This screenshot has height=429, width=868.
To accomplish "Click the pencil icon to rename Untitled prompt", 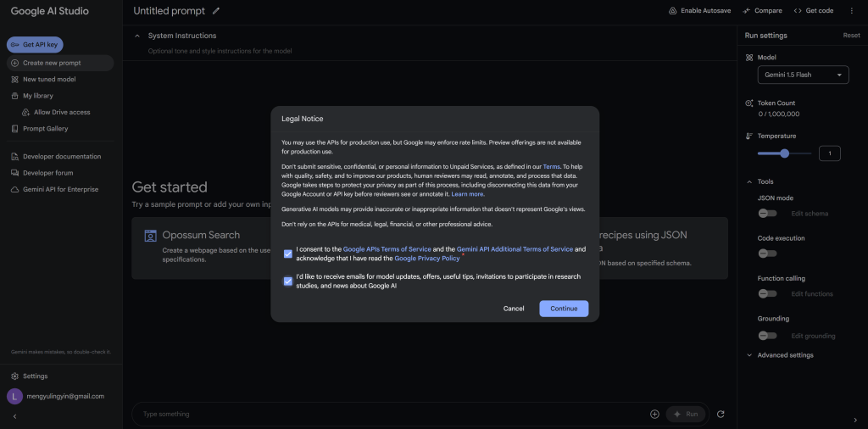I will (216, 10).
